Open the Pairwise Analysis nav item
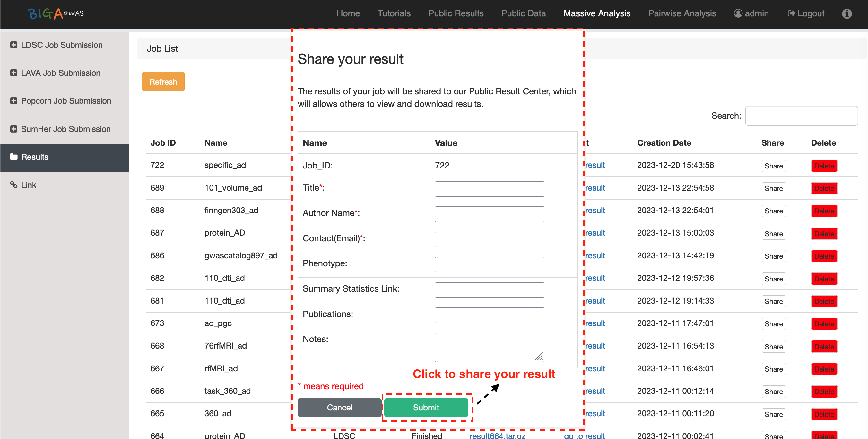This screenshot has width=868, height=439. coord(682,13)
